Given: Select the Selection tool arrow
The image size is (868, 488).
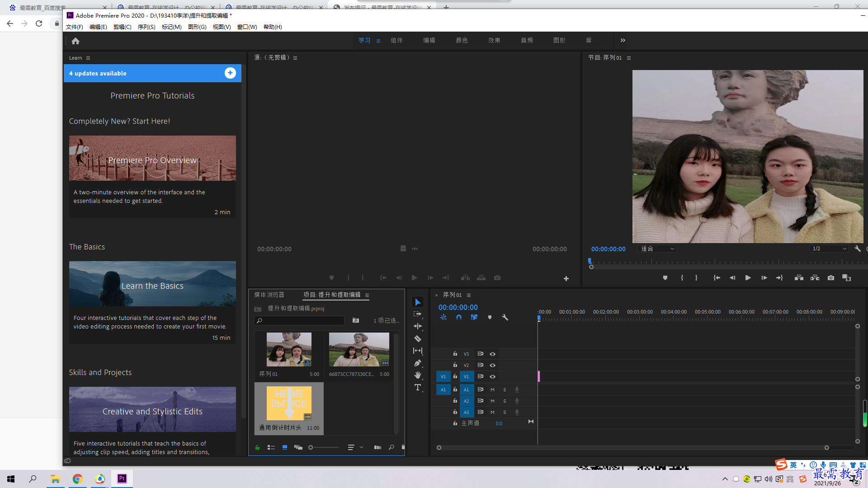Looking at the screenshot, I should coord(418,302).
